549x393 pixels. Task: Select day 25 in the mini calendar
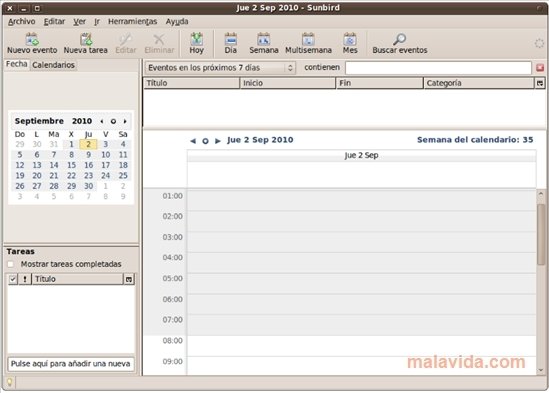123,176
